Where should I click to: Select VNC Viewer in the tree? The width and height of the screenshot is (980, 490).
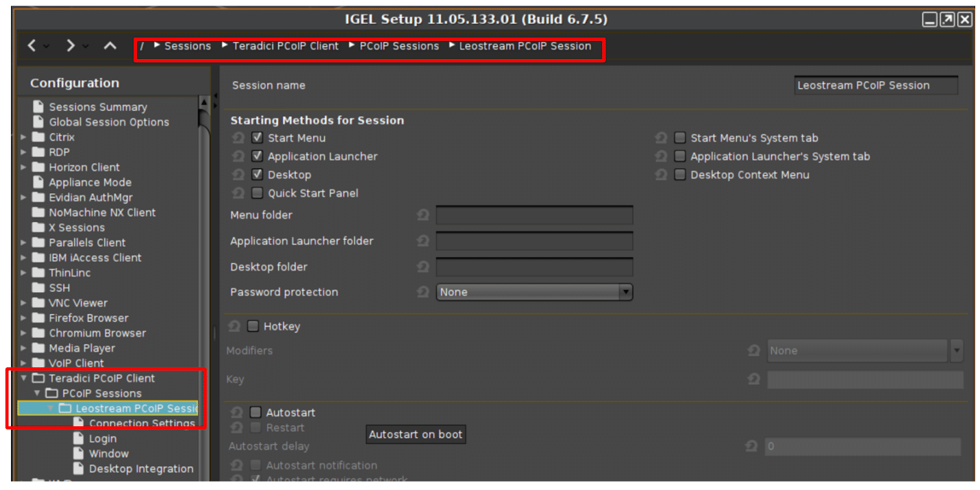78,303
